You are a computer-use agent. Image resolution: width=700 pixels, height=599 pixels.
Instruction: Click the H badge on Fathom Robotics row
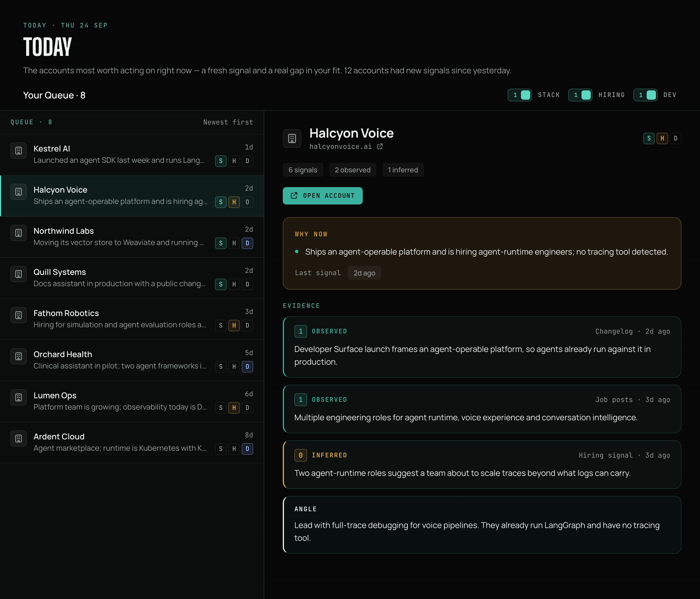tap(234, 326)
